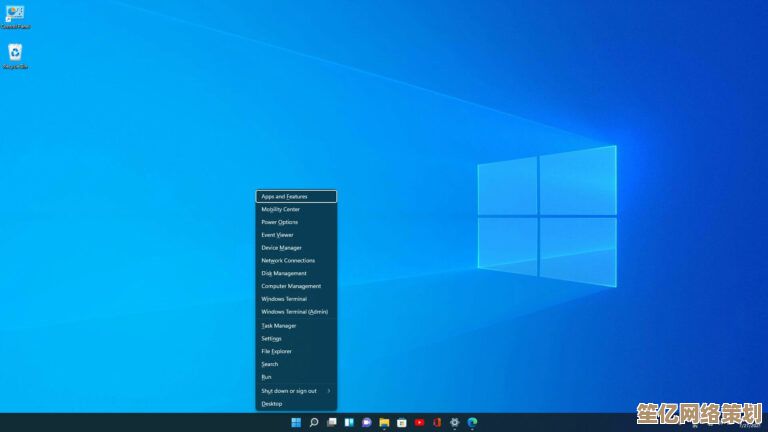768x432 pixels.
Task: Expand the Shut down or sign out submenu
Action: click(296, 391)
